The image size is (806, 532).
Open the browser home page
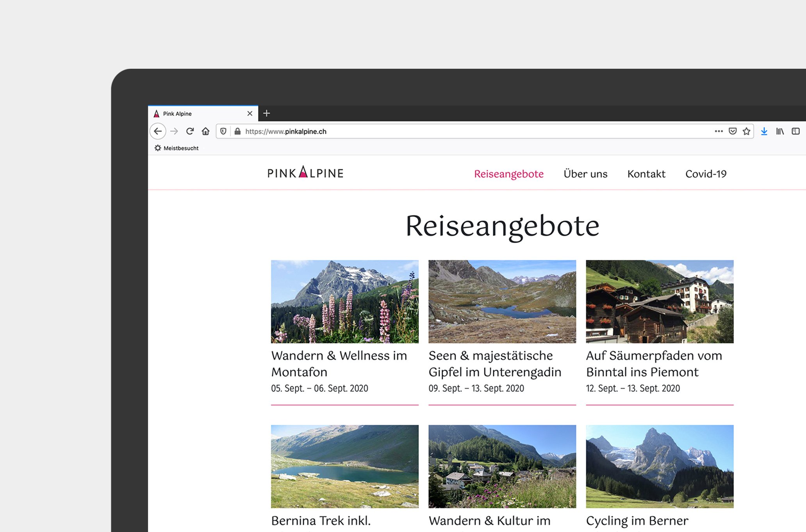point(206,132)
